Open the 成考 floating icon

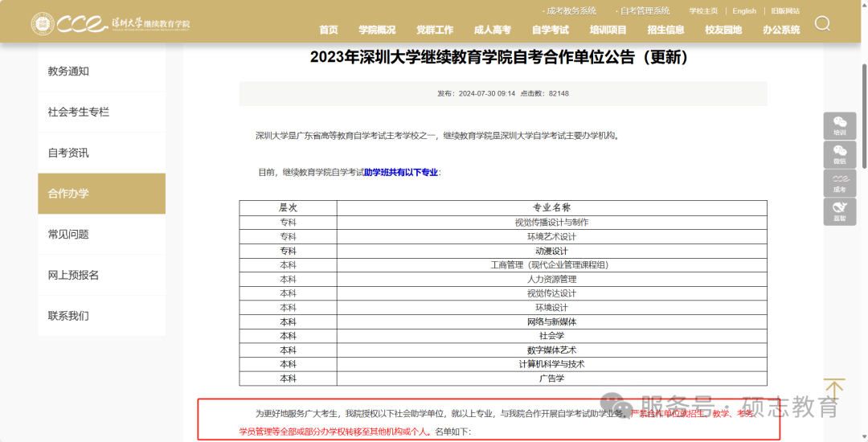(839, 183)
